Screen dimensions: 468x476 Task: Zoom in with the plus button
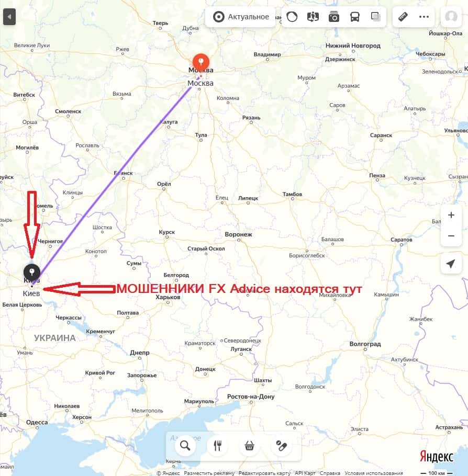coord(451,215)
